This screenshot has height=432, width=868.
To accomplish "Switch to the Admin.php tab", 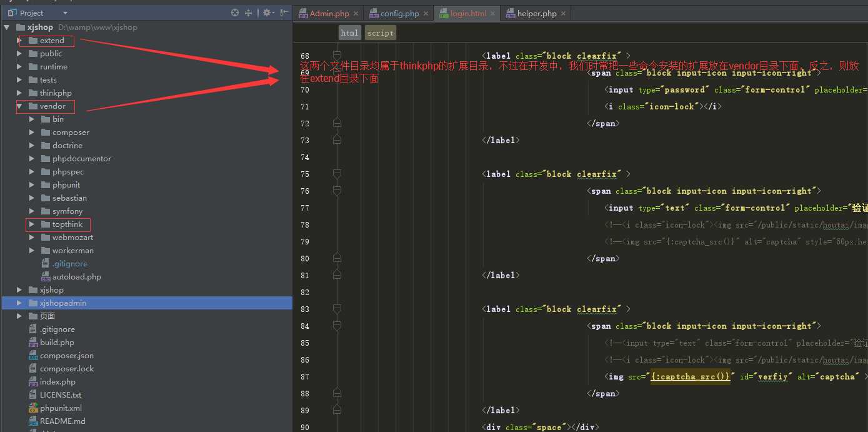I will [x=329, y=13].
